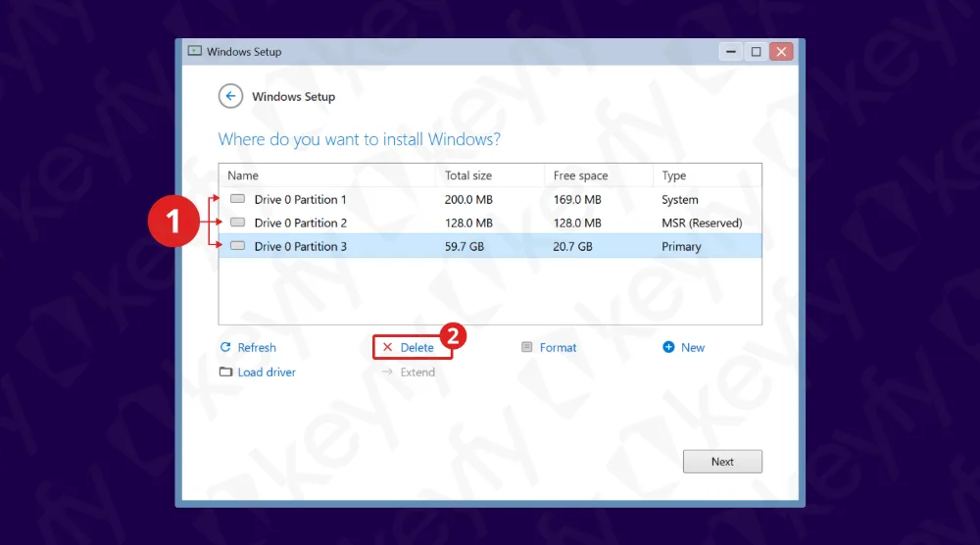This screenshot has height=545, width=980.
Task: Click the 128.0 MB total size cell
Action: [468, 223]
